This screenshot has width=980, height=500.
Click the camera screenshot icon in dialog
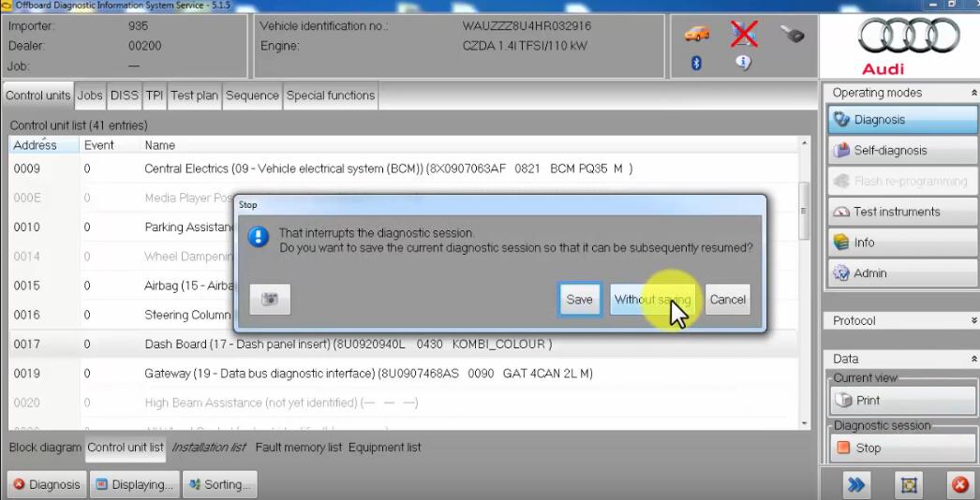(270, 300)
